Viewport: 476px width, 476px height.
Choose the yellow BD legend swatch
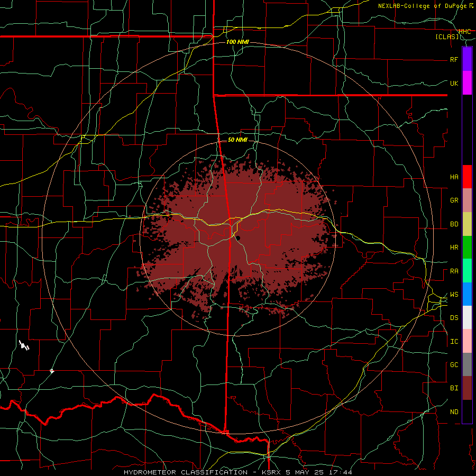(467, 224)
